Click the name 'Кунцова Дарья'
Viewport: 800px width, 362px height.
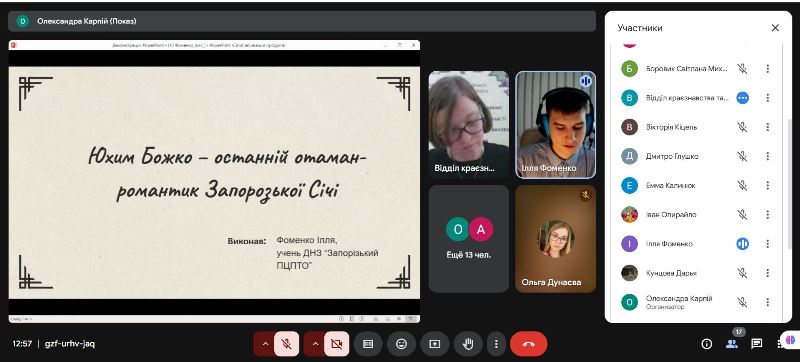[x=671, y=273]
